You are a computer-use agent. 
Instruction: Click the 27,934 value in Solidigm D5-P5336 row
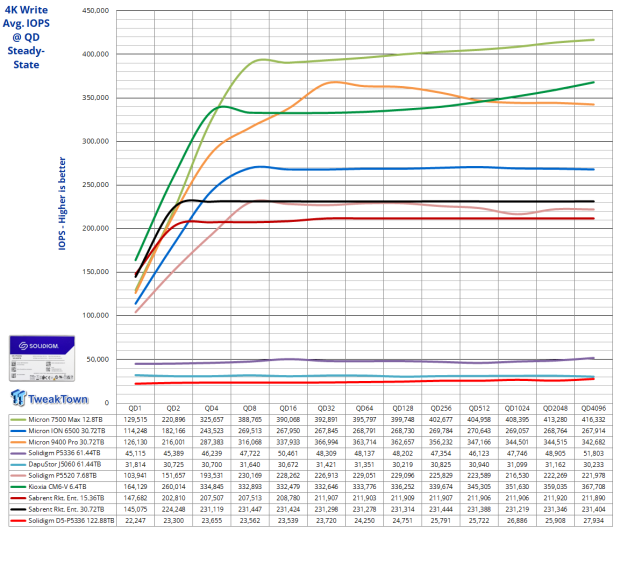tap(594, 521)
